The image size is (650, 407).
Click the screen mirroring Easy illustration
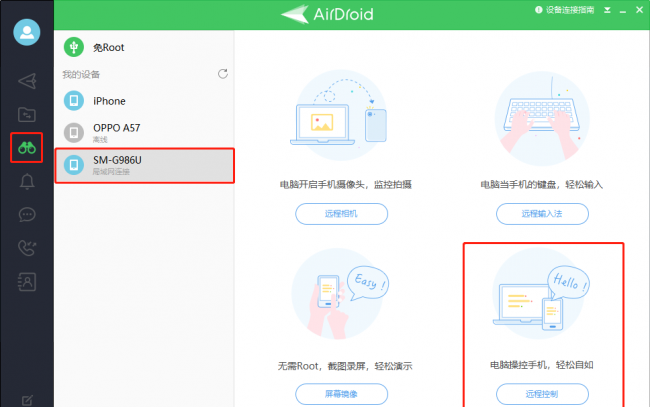(x=341, y=293)
